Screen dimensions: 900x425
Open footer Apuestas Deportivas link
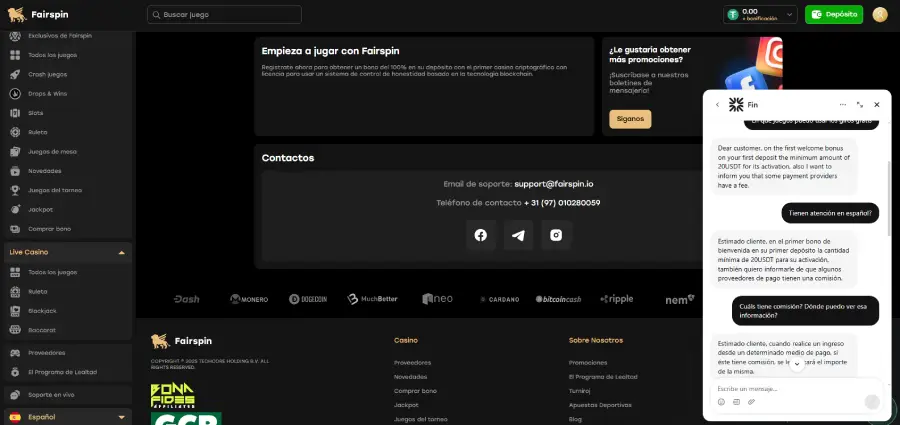600,405
